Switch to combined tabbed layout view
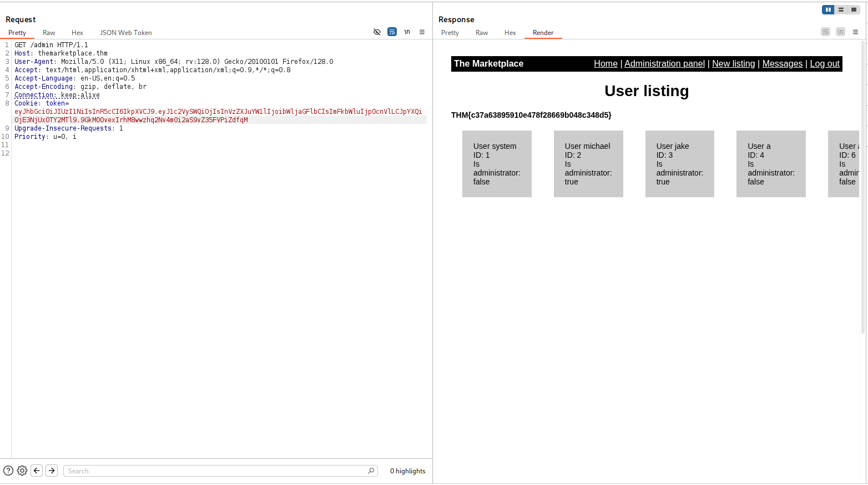 [854, 9]
